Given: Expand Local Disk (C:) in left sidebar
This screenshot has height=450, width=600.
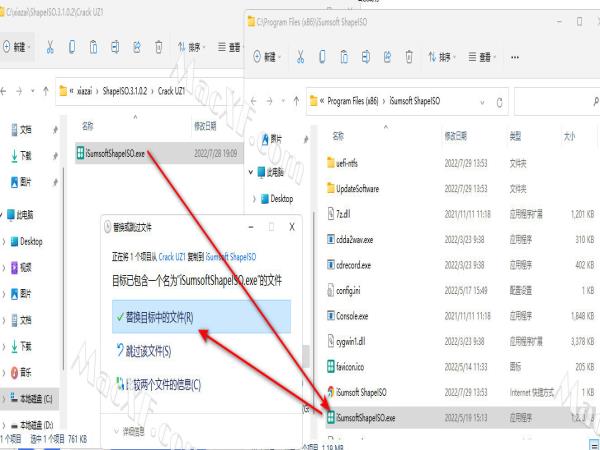Looking at the screenshot, I should pos(3,399).
